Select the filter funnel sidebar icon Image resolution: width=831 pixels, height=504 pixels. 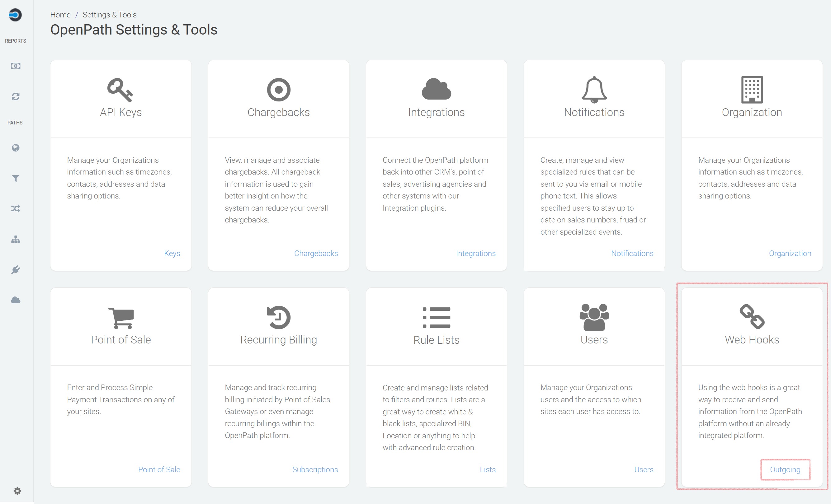click(x=16, y=178)
